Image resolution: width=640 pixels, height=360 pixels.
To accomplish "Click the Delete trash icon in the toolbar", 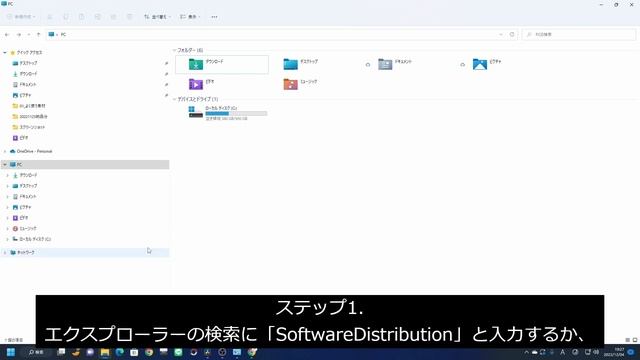I will click(x=129, y=17).
